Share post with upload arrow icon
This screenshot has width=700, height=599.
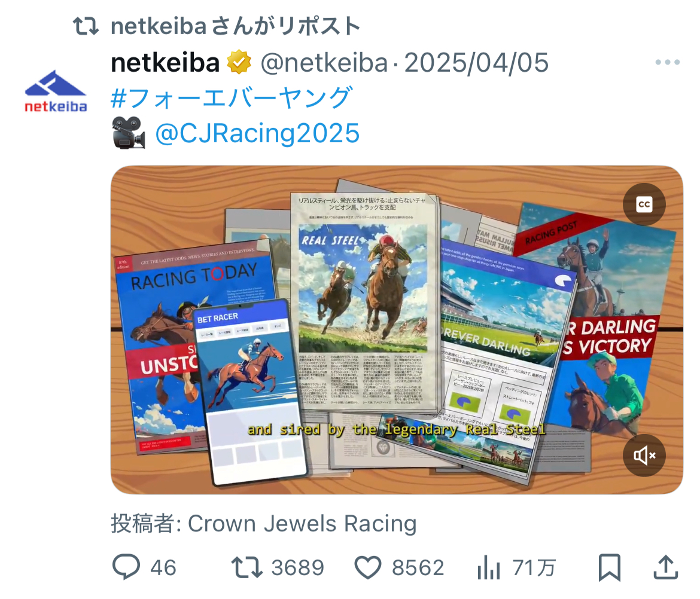point(666,567)
